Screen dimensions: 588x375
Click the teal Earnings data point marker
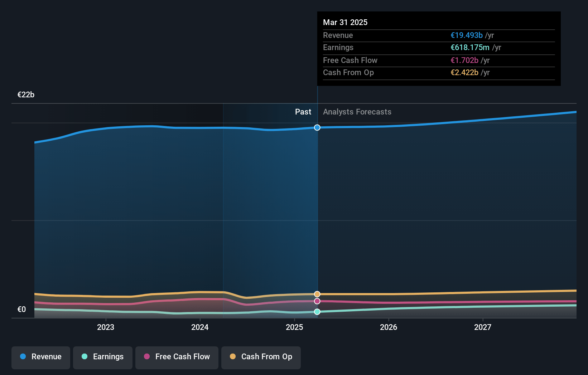317,312
